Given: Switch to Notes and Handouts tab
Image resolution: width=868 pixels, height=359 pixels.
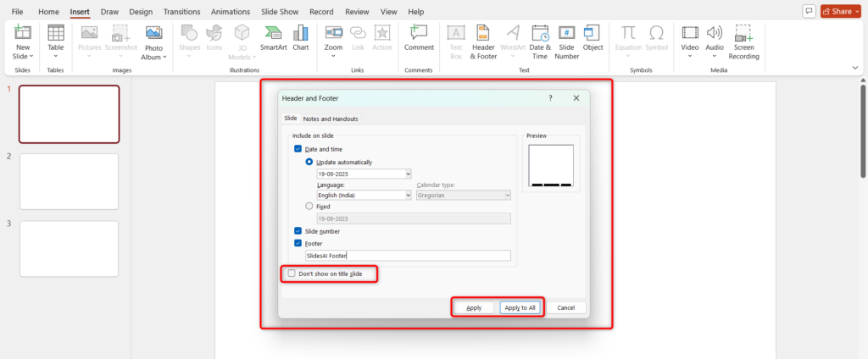Looking at the screenshot, I should tap(331, 119).
